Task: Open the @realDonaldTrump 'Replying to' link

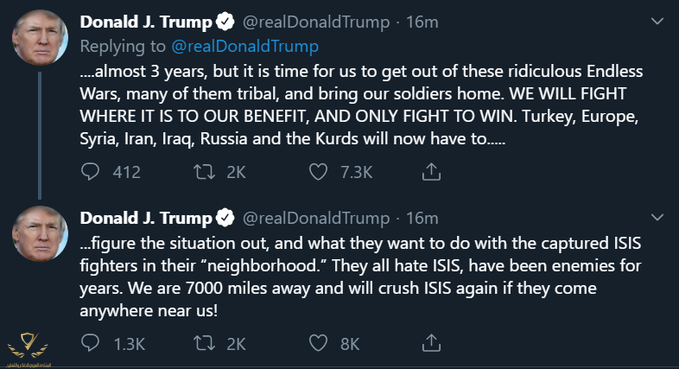Action: (x=245, y=46)
